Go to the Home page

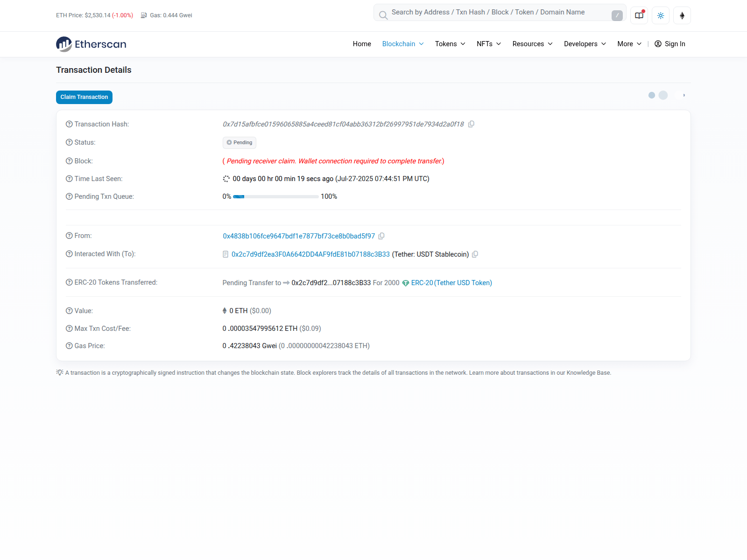(x=362, y=44)
